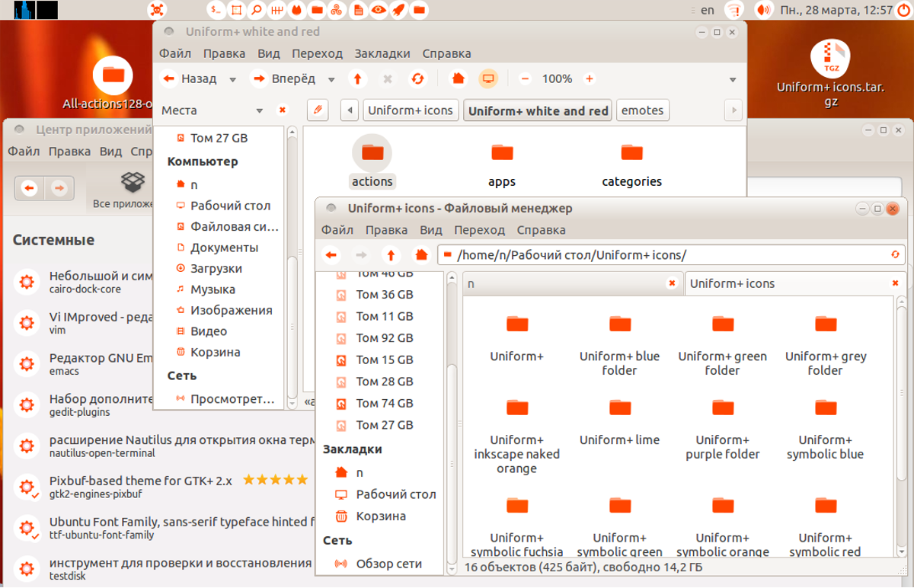Go to parent folder in Файловый менеджер
This screenshot has height=588, width=914.
pyautogui.click(x=391, y=254)
